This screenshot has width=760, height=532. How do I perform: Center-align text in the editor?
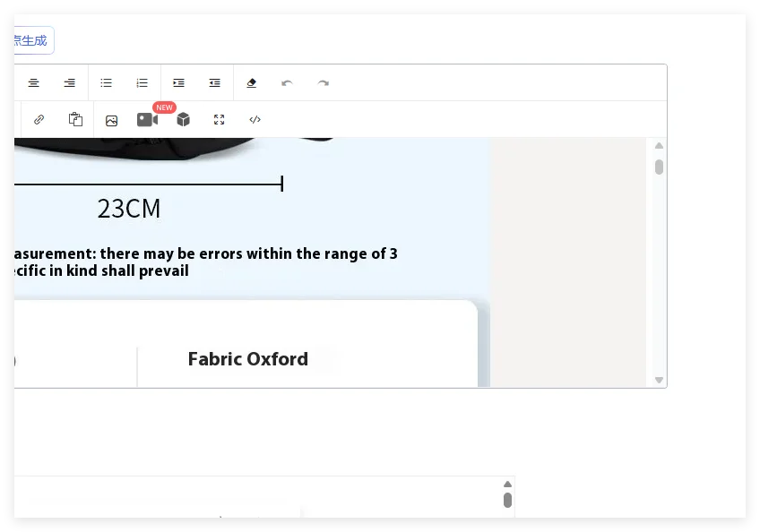(x=33, y=83)
